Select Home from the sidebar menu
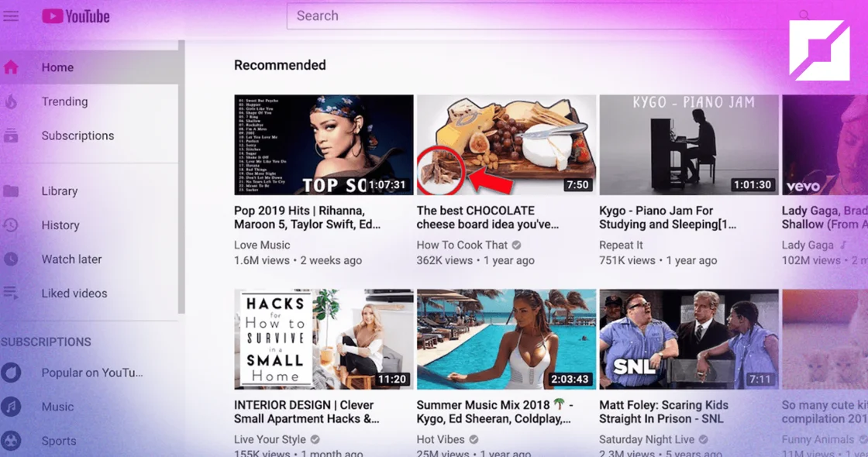Viewport: 868px width, 457px height. pyautogui.click(x=57, y=67)
